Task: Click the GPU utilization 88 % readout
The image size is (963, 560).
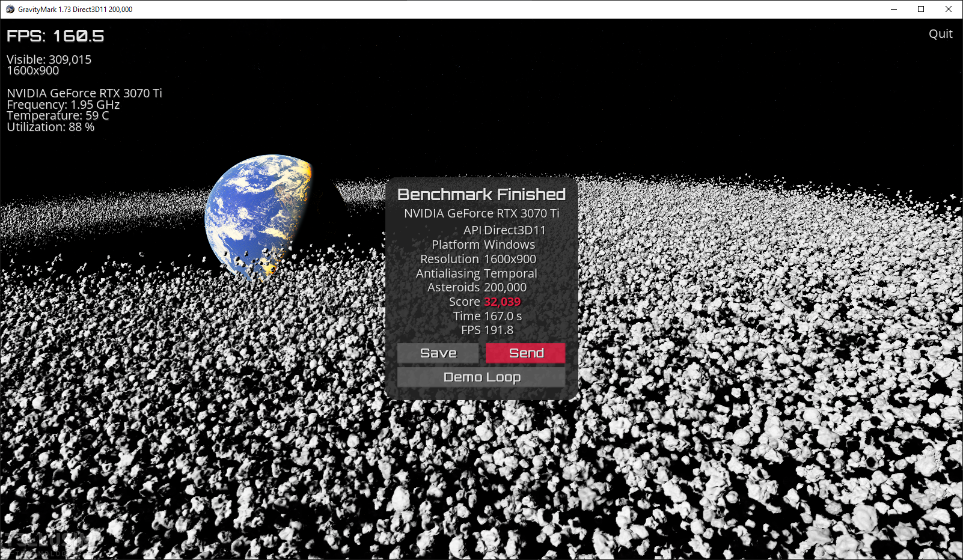Action: pyautogui.click(x=50, y=127)
